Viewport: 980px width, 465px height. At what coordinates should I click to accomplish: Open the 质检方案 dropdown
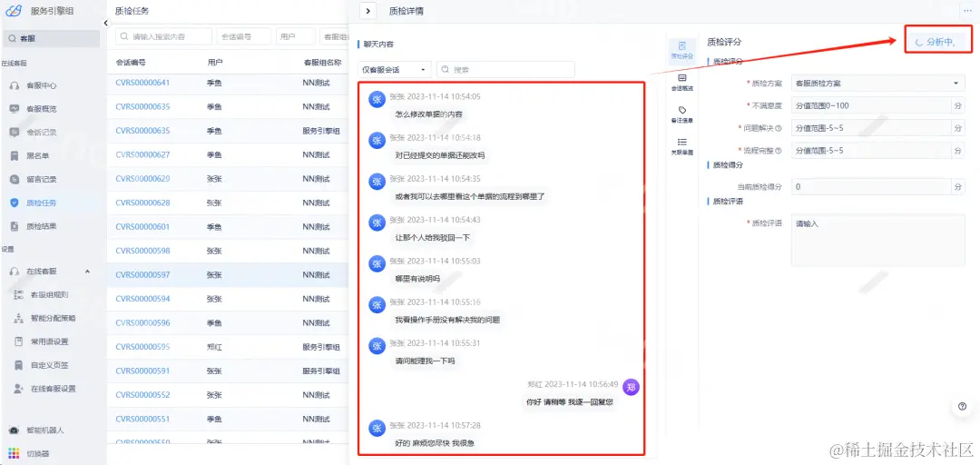pos(877,84)
